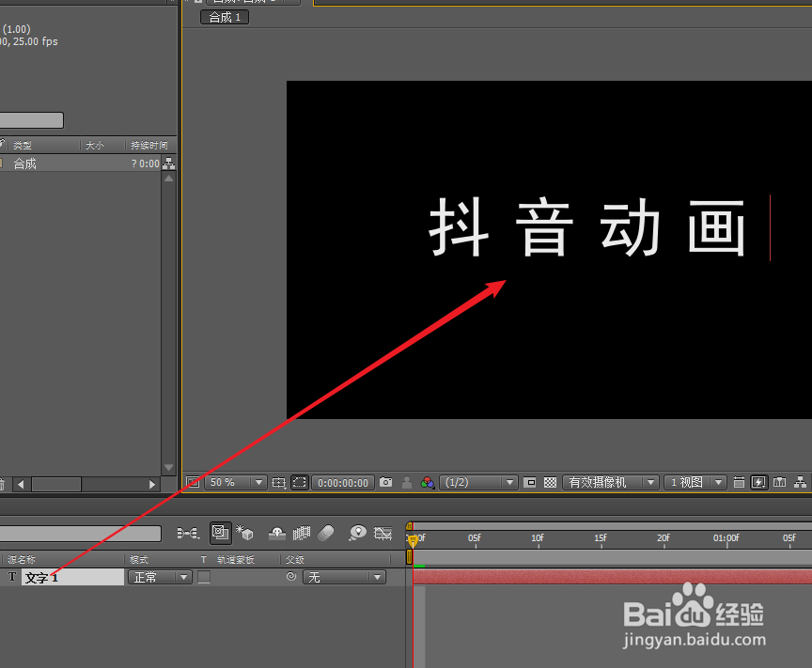The image size is (812, 668).
Task: Click always preview this view icon
Action: coord(193,483)
